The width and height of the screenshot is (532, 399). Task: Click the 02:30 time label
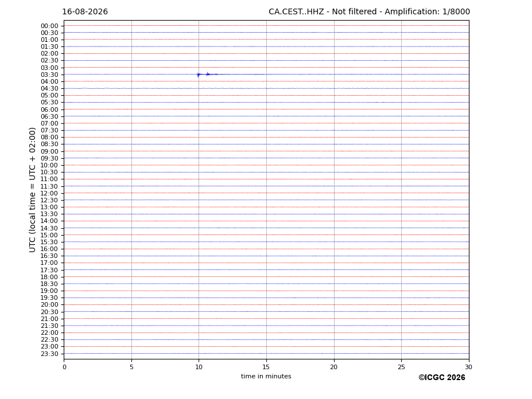[x=49, y=60]
